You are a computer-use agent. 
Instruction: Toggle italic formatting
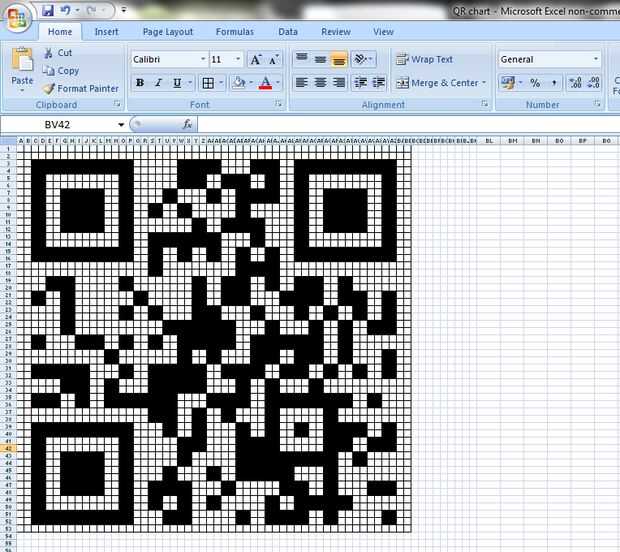click(158, 83)
